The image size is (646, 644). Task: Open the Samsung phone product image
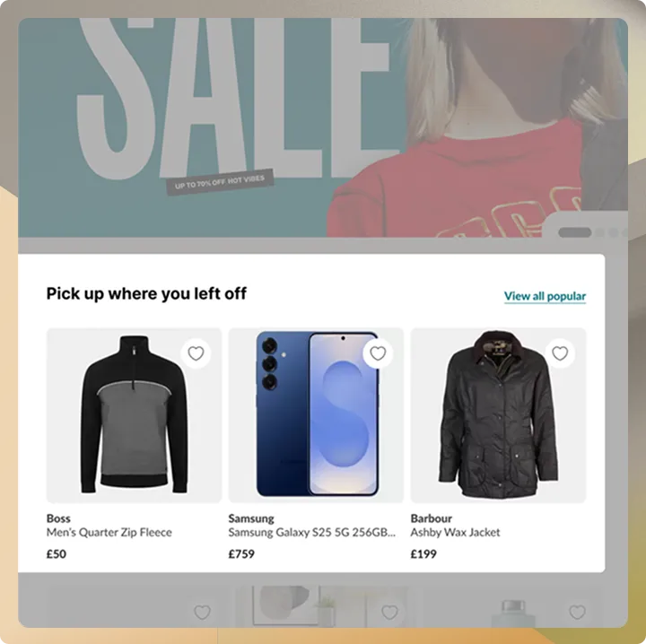[x=316, y=415]
